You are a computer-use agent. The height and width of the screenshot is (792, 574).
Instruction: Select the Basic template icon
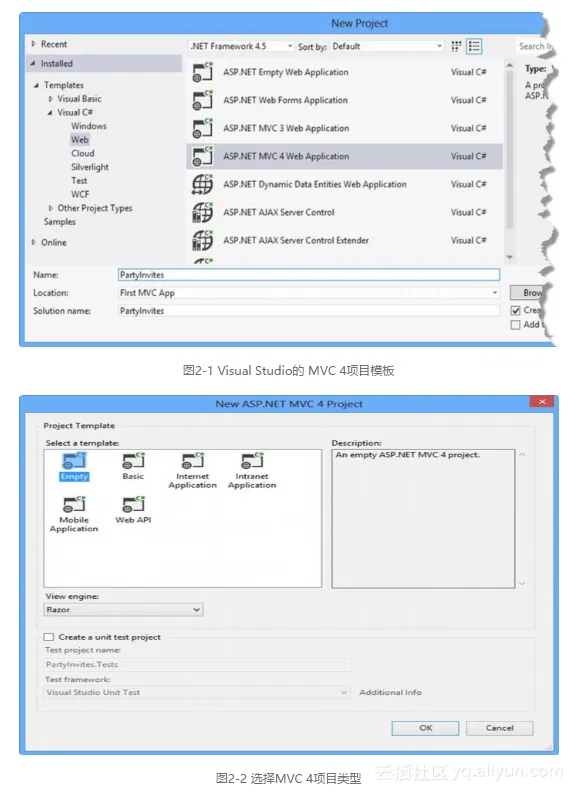(x=133, y=461)
